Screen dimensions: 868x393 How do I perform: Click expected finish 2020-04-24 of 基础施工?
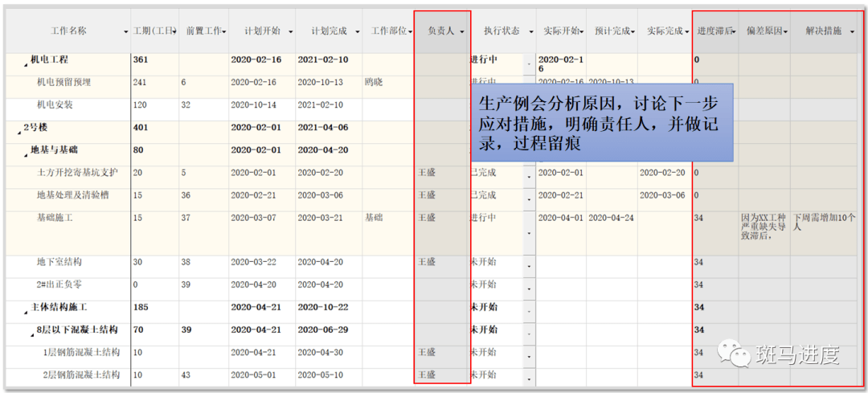[611, 218]
